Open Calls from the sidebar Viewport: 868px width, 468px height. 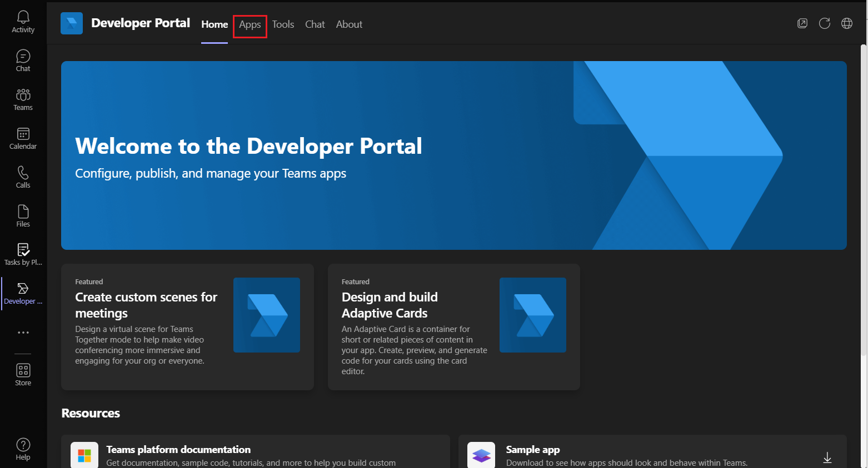click(x=23, y=178)
